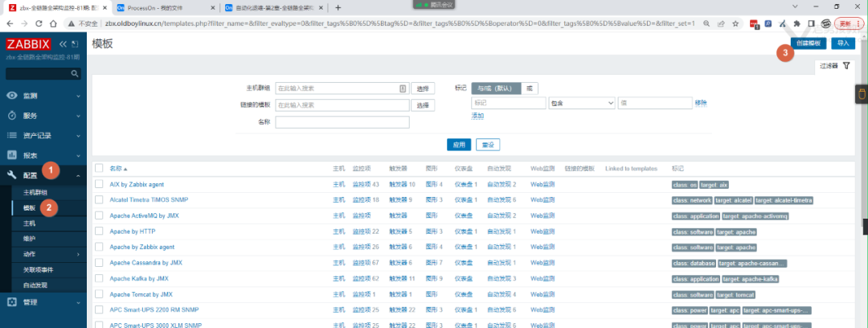Image resolution: width=868 pixels, height=328 pixels.
Task: Open 关联项事件 in sidebar
Action: pyautogui.click(x=39, y=270)
